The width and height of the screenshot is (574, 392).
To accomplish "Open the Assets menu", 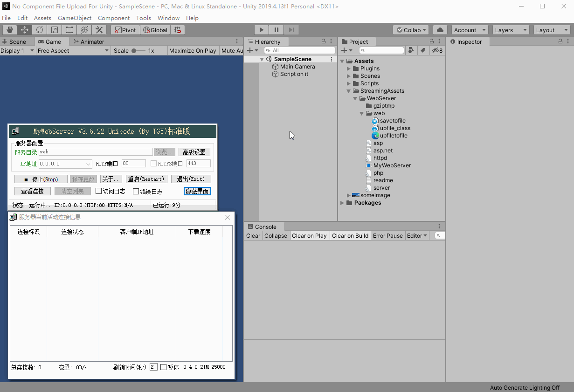I will pos(42,18).
